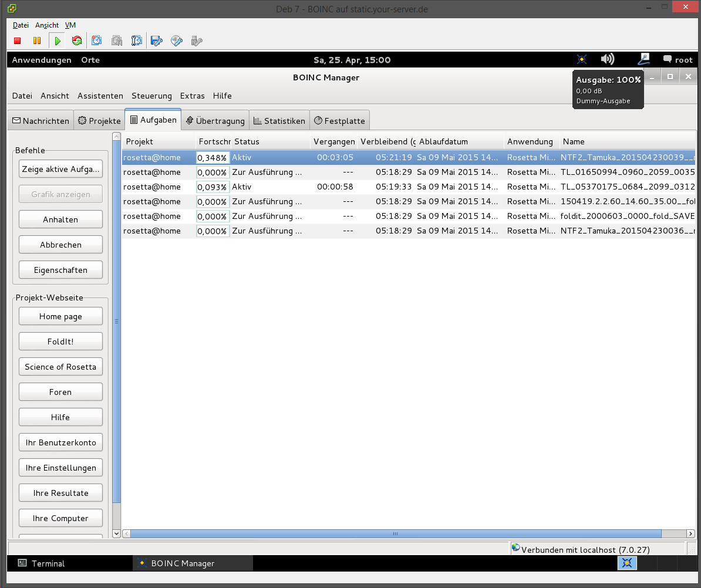Switch to the Projekte tab
The image size is (701, 588).
pyautogui.click(x=99, y=121)
